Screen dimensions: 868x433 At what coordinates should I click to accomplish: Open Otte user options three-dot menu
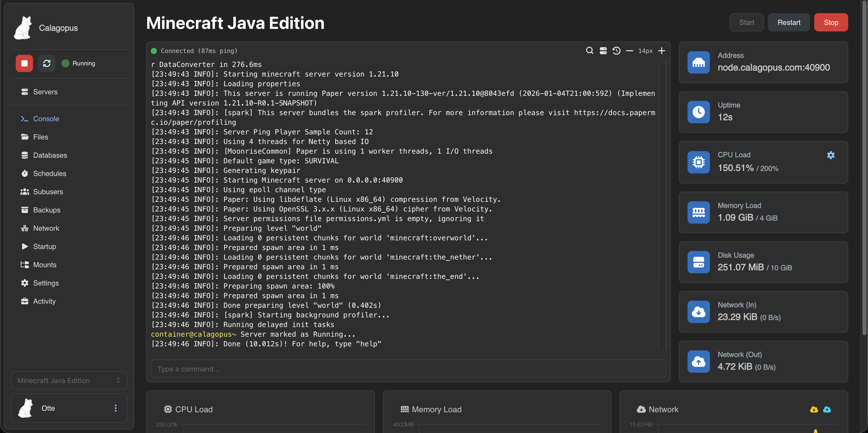click(115, 408)
